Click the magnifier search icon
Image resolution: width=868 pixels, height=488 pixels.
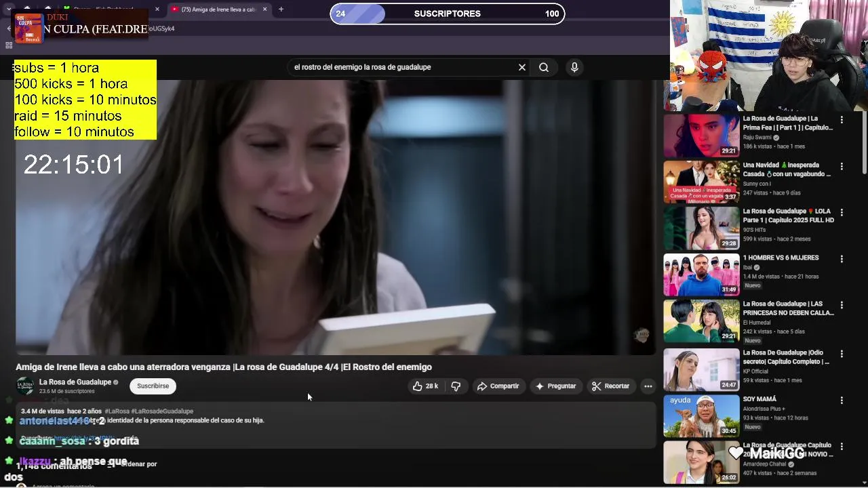click(x=544, y=67)
